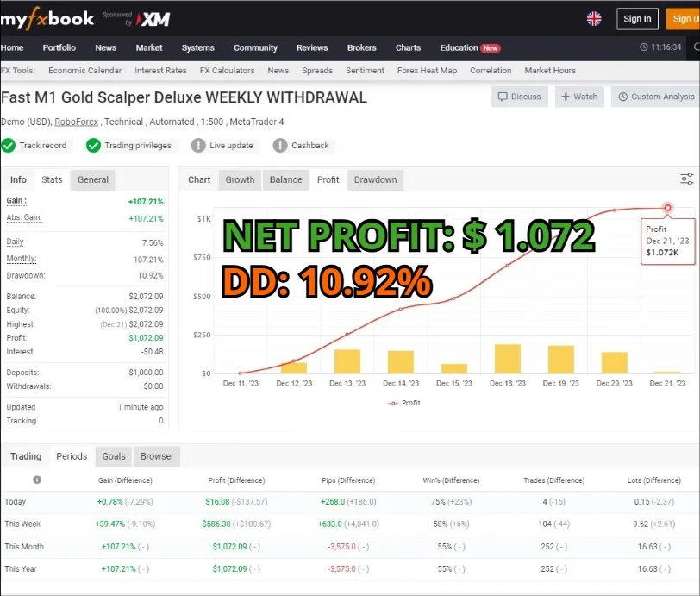
Task: Open the Market menu
Action: point(149,47)
